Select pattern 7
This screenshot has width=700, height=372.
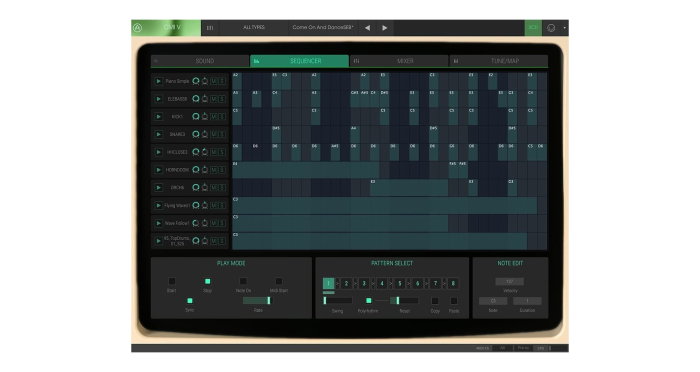coord(435,283)
